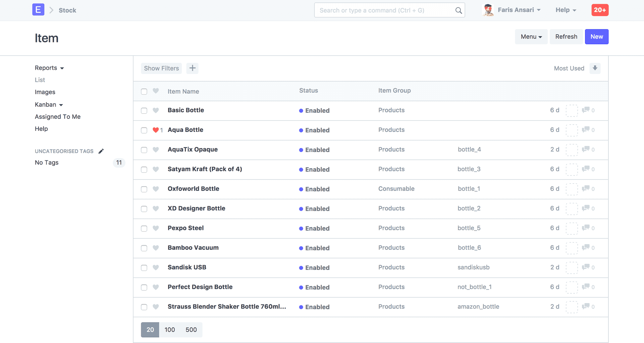
Task: Click assign placeholder box for Bamboo Vacuum
Action: 572,248
